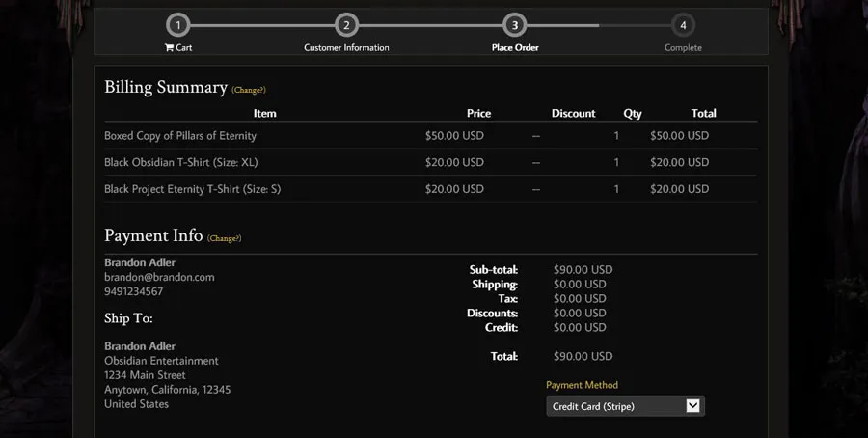Click the step 2 Customer Information circle
The width and height of the screenshot is (868, 438).
tap(346, 25)
